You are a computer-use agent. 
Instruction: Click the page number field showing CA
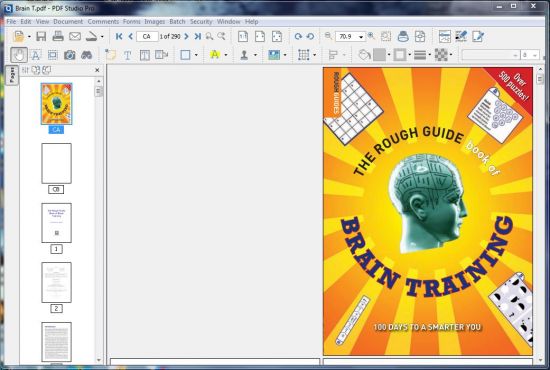click(147, 36)
